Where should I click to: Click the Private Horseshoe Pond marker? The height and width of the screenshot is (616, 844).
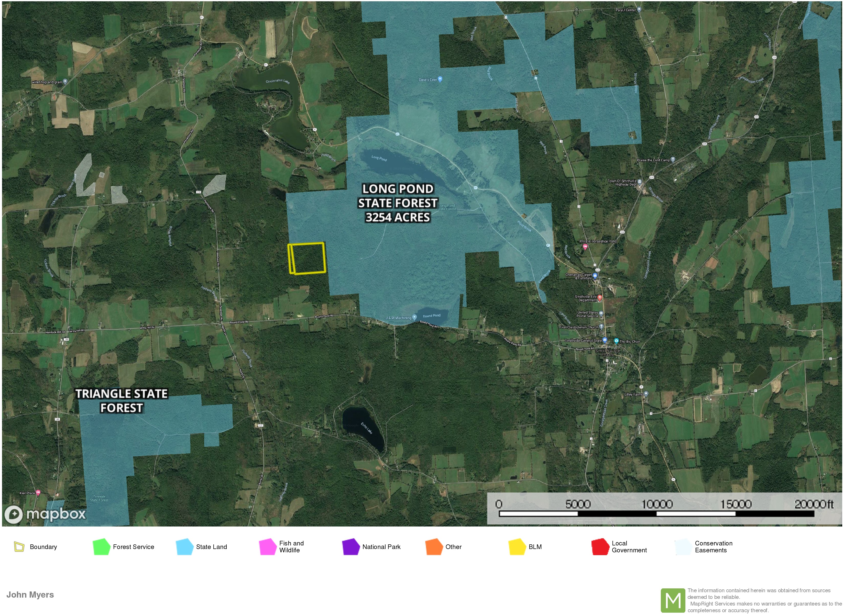[585, 247]
